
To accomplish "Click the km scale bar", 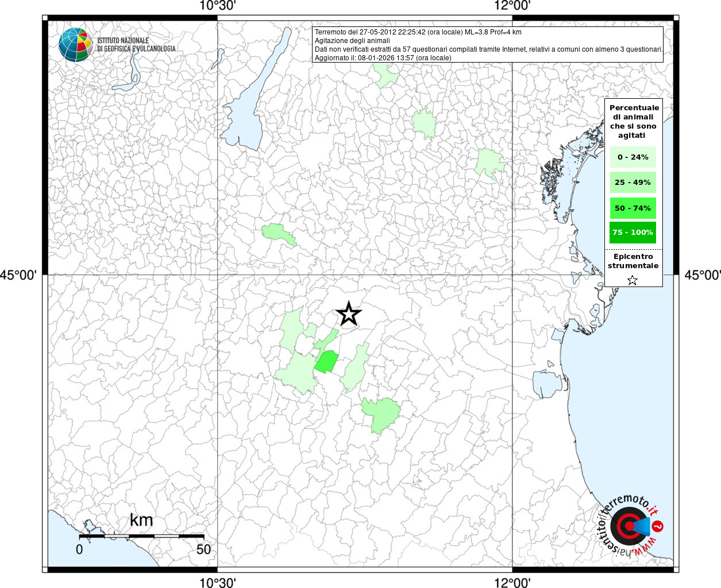I will (141, 536).
